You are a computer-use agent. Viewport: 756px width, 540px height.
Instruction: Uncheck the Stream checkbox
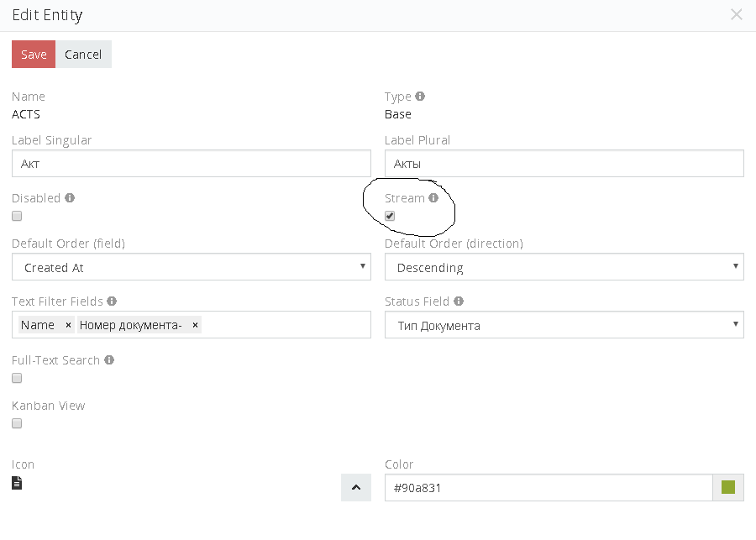pyautogui.click(x=390, y=217)
